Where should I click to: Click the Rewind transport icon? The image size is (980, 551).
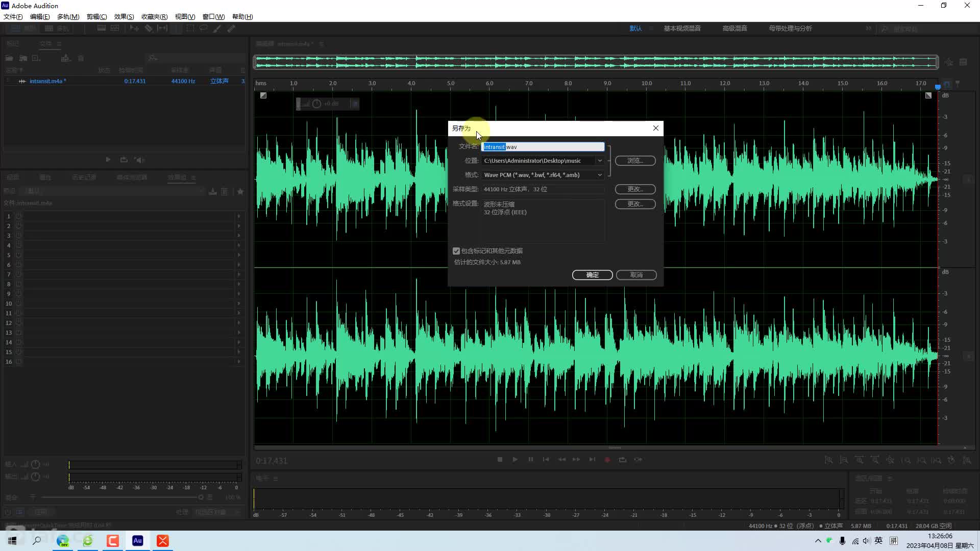point(561,460)
